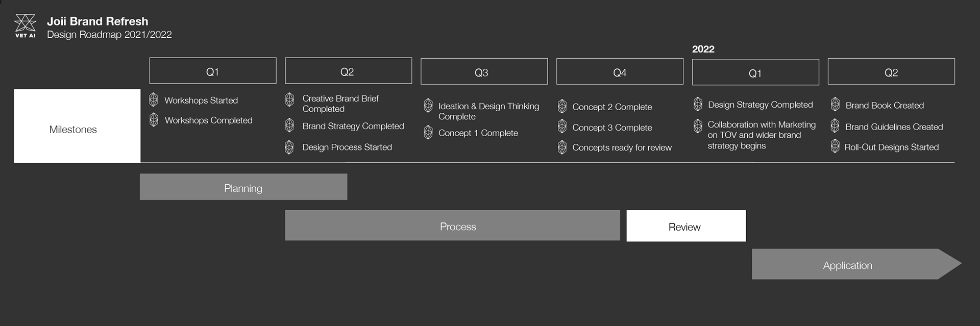980x326 pixels.
Task: Click the white Milestones label box
Action: coord(77,127)
